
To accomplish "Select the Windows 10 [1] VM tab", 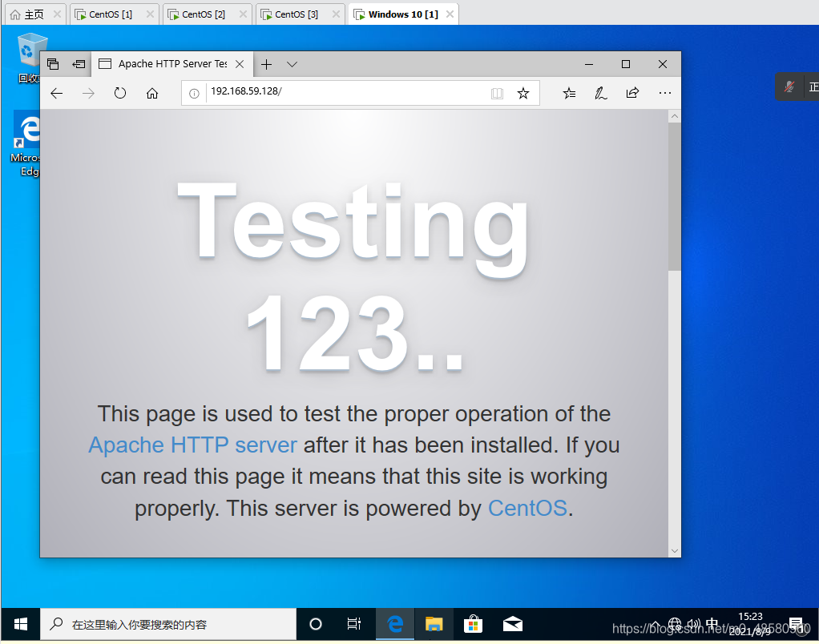I will [x=403, y=14].
